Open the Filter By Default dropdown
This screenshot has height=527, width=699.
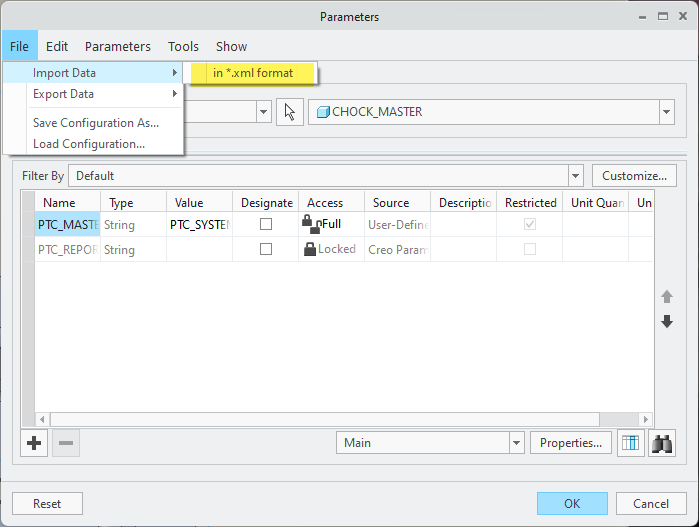point(575,176)
